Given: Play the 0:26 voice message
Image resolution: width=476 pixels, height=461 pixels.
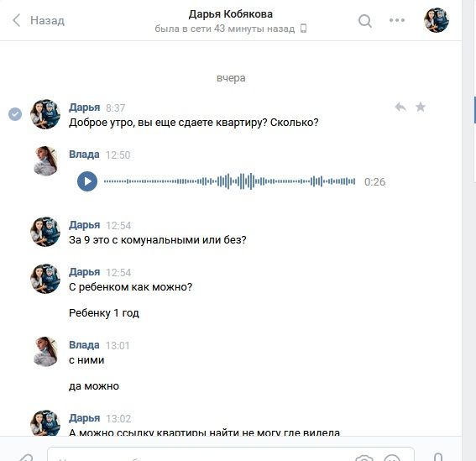Looking at the screenshot, I should (x=87, y=181).
